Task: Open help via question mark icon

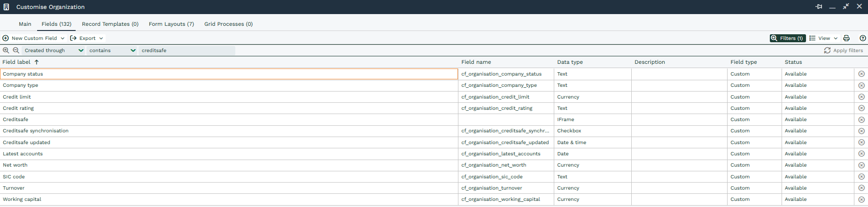Action: pyautogui.click(x=862, y=38)
